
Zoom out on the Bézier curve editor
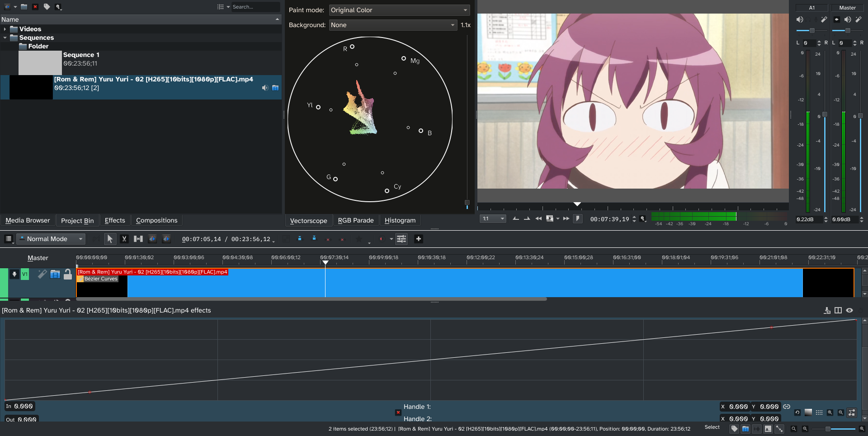(x=841, y=412)
